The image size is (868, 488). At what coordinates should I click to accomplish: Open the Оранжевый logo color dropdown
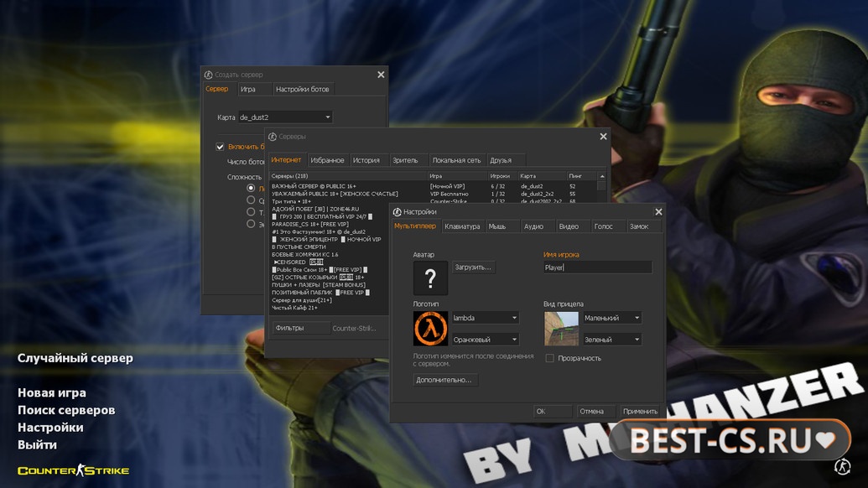click(485, 339)
